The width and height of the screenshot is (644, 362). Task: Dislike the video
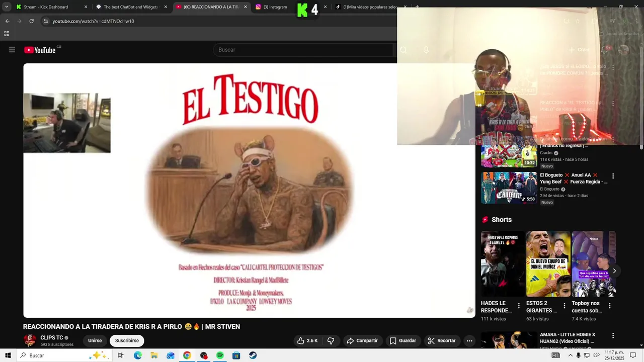(331, 341)
